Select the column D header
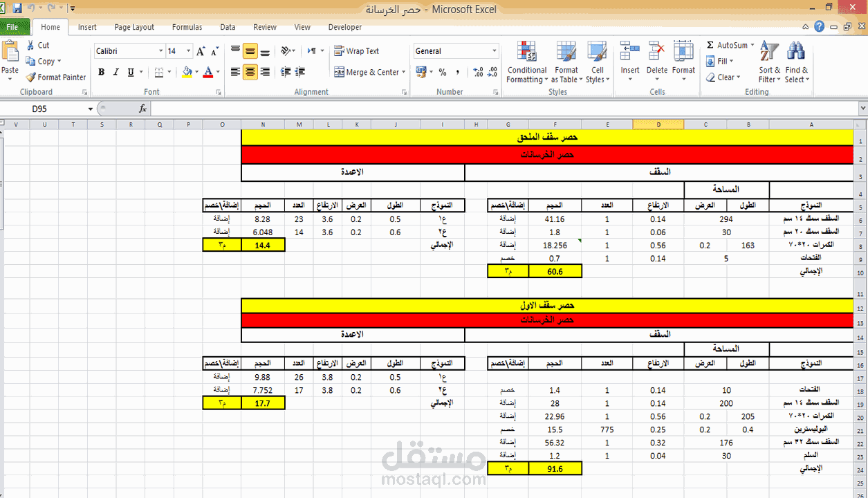The height and width of the screenshot is (498, 868). [x=658, y=124]
